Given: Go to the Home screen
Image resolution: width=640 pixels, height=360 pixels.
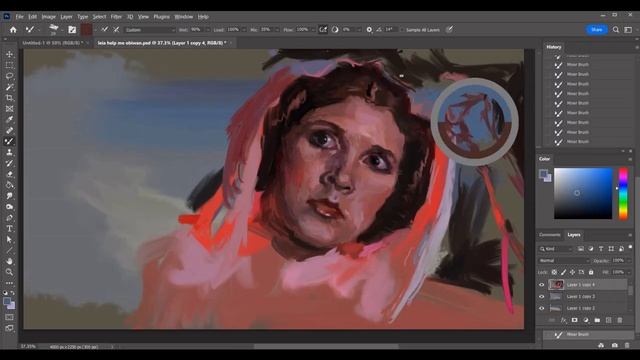Looking at the screenshot, I should click(13, 30).
